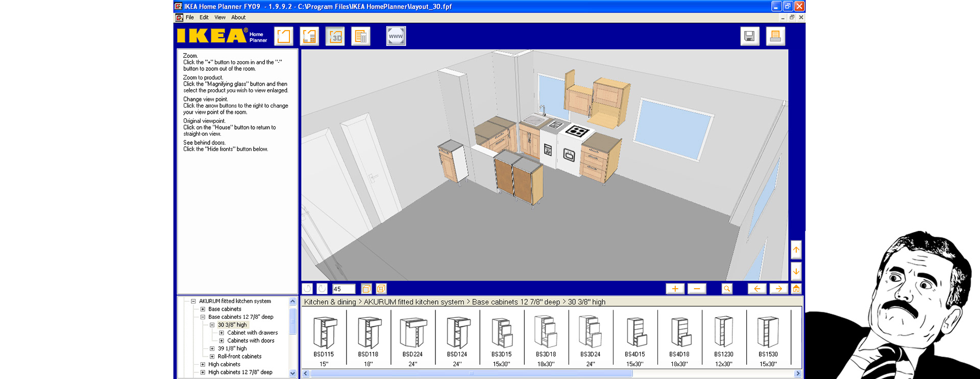
Task: Expand the Roll-front cabinets node
Action: (212, 357)
